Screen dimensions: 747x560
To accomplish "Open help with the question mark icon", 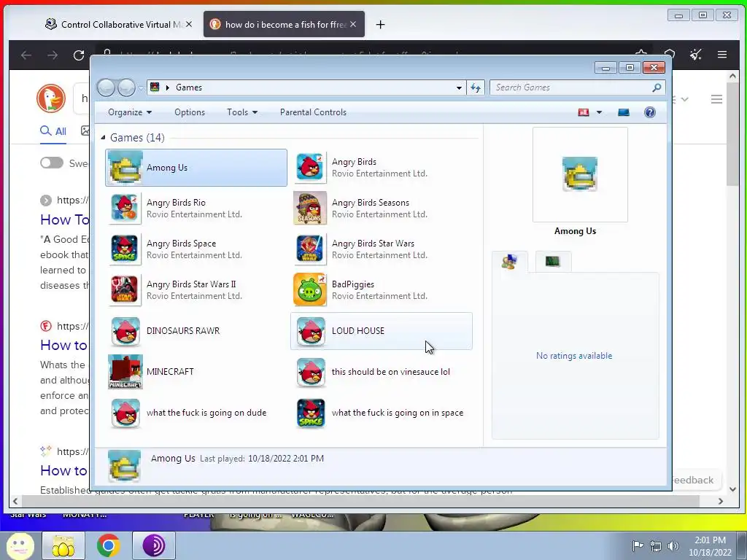I will (650, 112).
